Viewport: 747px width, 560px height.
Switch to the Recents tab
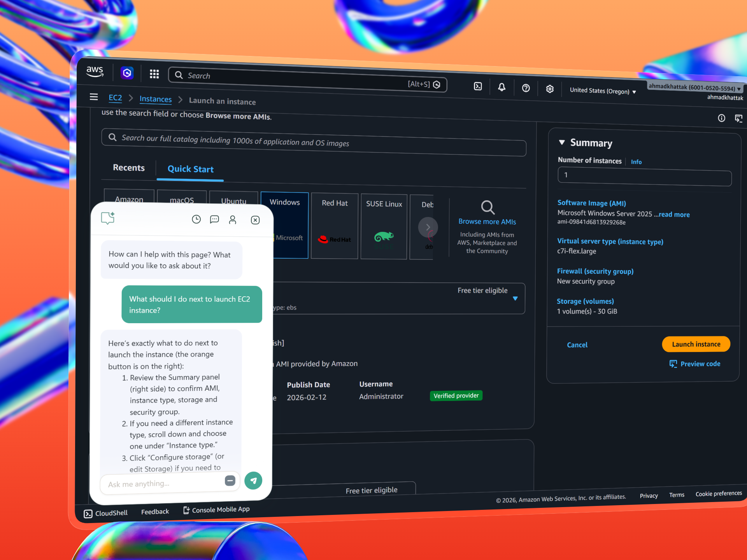click(x=128, y=168)
